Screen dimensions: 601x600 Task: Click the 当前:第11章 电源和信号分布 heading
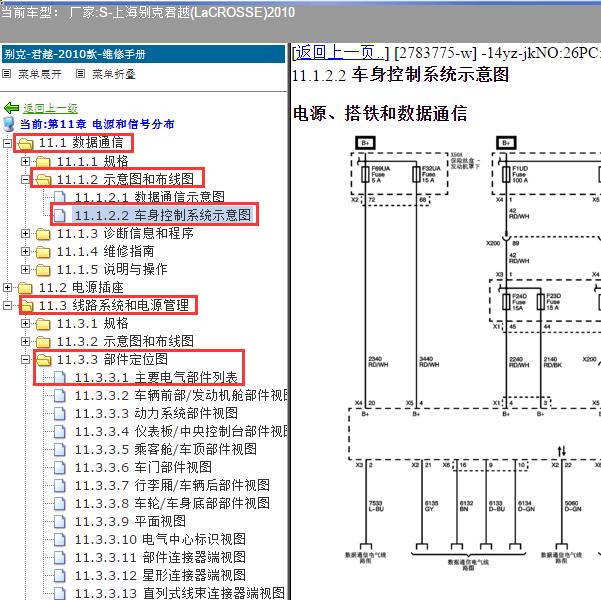point(97,124)
